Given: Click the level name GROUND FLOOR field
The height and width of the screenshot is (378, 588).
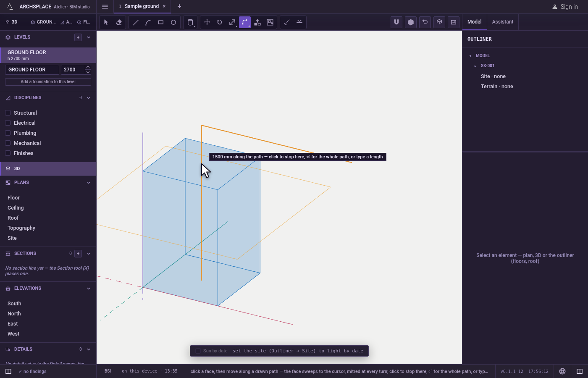Looking at the screenshot, I should 32,70.
